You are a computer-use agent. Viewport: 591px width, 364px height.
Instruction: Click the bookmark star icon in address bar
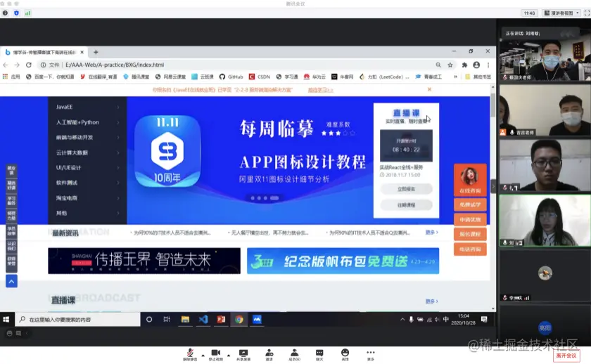tap(450, 65)
